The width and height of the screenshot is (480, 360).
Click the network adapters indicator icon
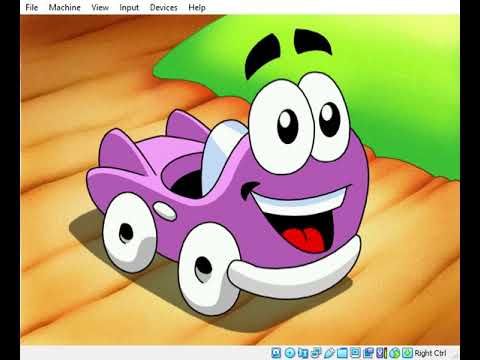click(316, 353)
